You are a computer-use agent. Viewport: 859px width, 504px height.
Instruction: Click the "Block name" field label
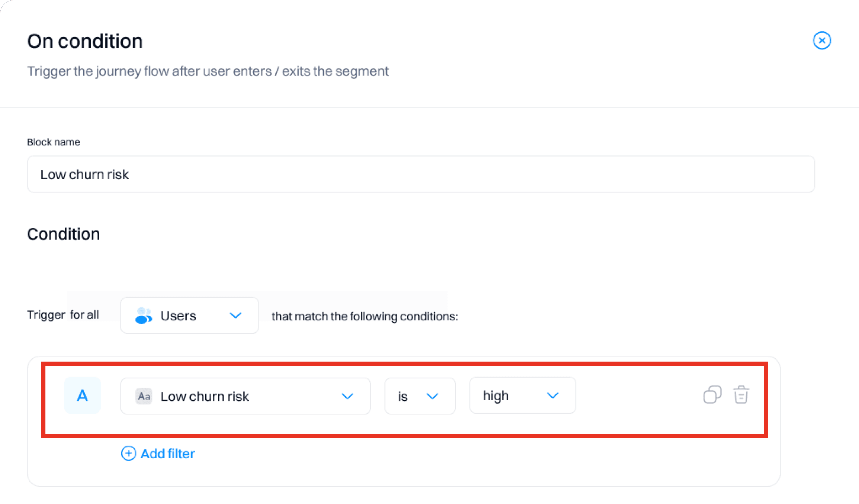(54, 142)
